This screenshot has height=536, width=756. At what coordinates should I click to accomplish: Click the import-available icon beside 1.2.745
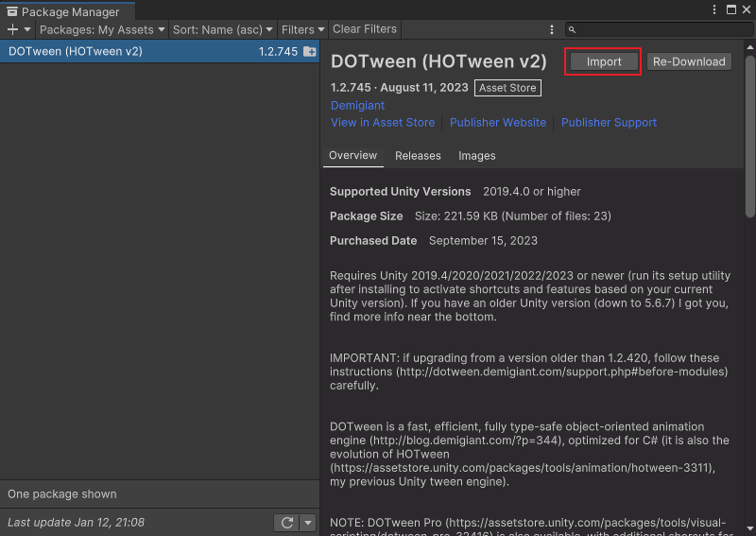click(310, 52)
